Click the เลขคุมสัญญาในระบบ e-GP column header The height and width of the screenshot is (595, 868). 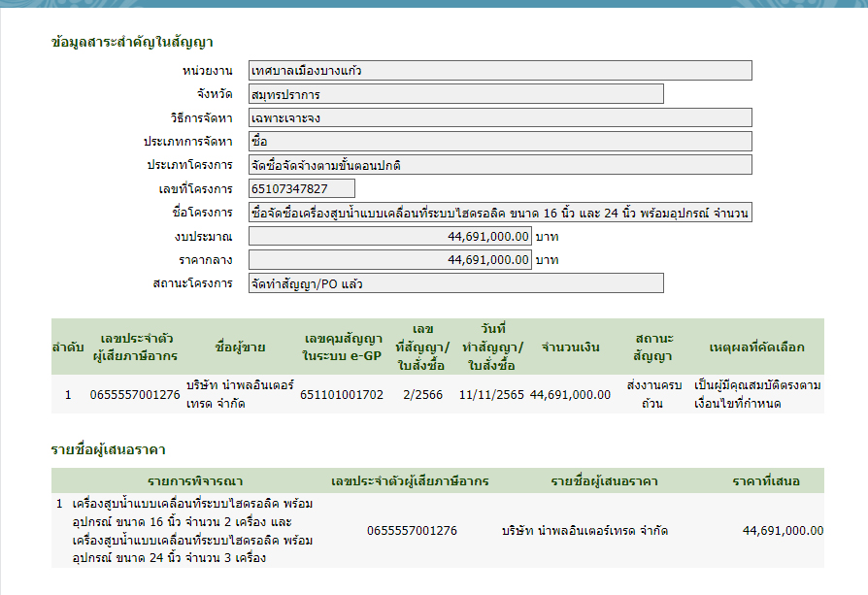tap(342, 347)
